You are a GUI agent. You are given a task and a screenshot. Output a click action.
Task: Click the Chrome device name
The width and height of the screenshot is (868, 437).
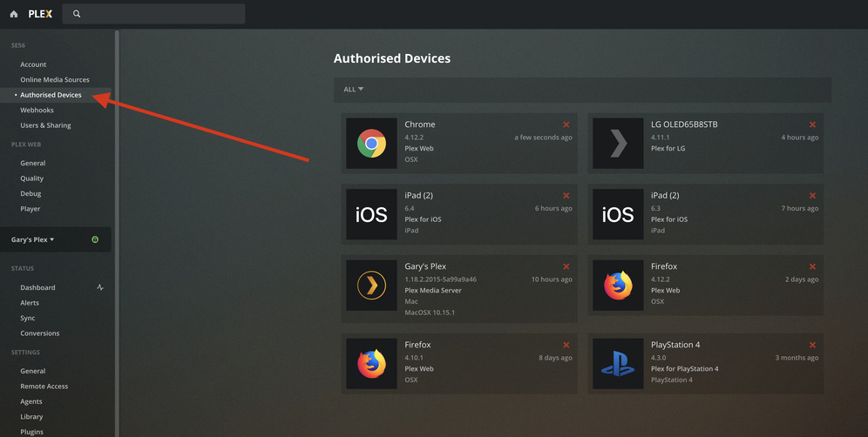(x=419, y=124)
